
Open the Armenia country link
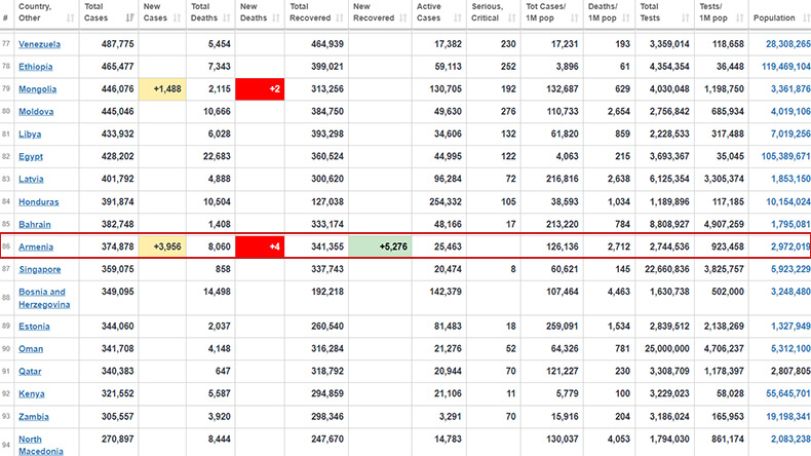click(36, 247)
